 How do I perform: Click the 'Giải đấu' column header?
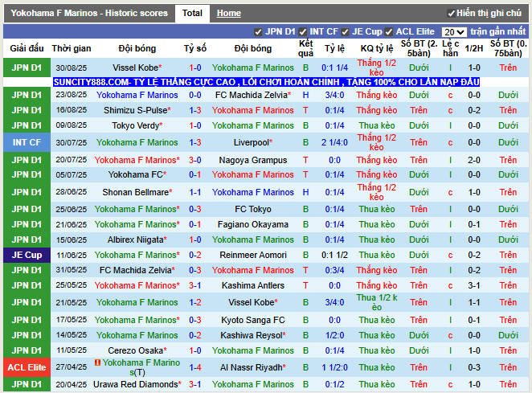click(x=27, y=48)
